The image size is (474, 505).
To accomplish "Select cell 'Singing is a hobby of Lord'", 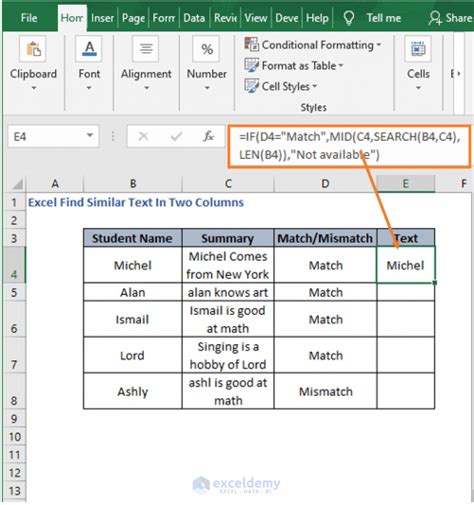I will point(228,355).
